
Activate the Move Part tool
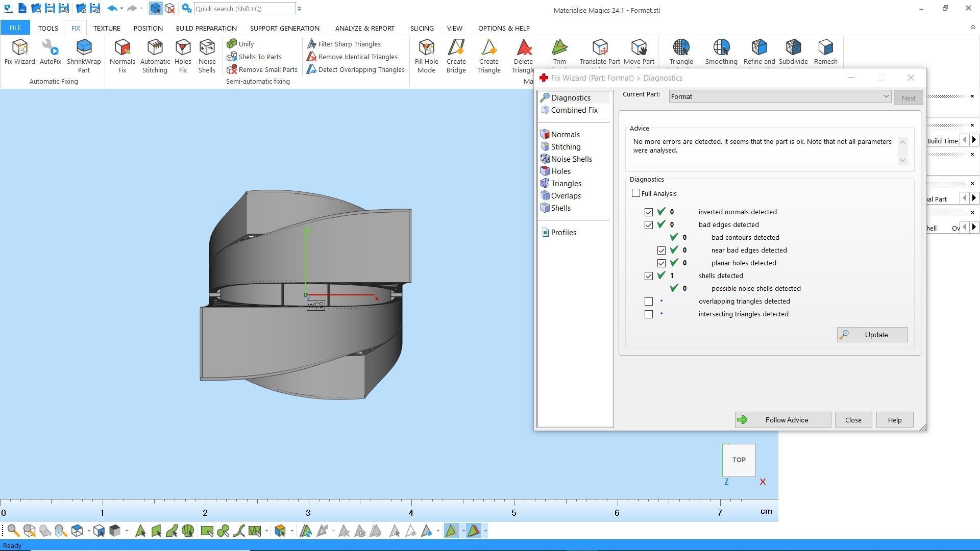click(639, 53)
